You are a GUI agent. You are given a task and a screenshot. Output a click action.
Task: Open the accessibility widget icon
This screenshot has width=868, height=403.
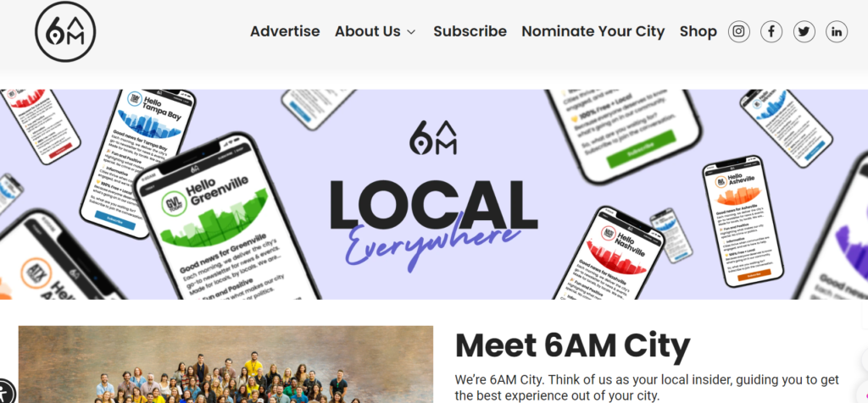pyautogui.click(x=4, y=391)
